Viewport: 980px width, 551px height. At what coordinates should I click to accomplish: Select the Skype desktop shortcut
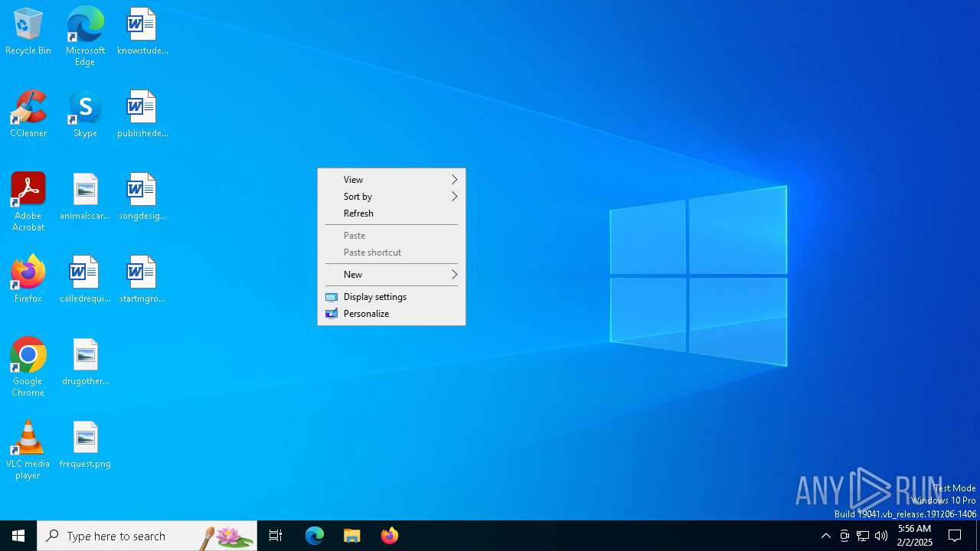tap(85, 115)
